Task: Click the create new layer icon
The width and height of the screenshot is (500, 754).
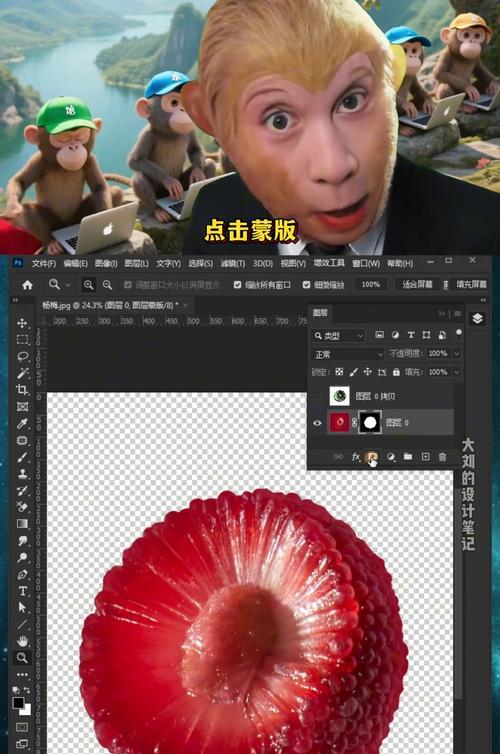Action: 425,456
